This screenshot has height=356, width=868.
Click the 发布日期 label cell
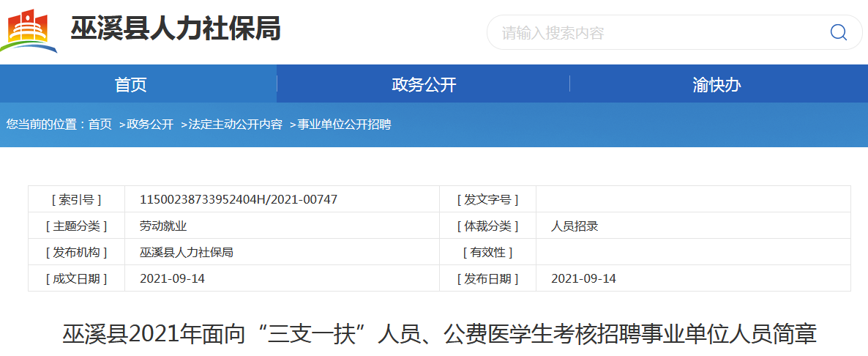point(487,278)
